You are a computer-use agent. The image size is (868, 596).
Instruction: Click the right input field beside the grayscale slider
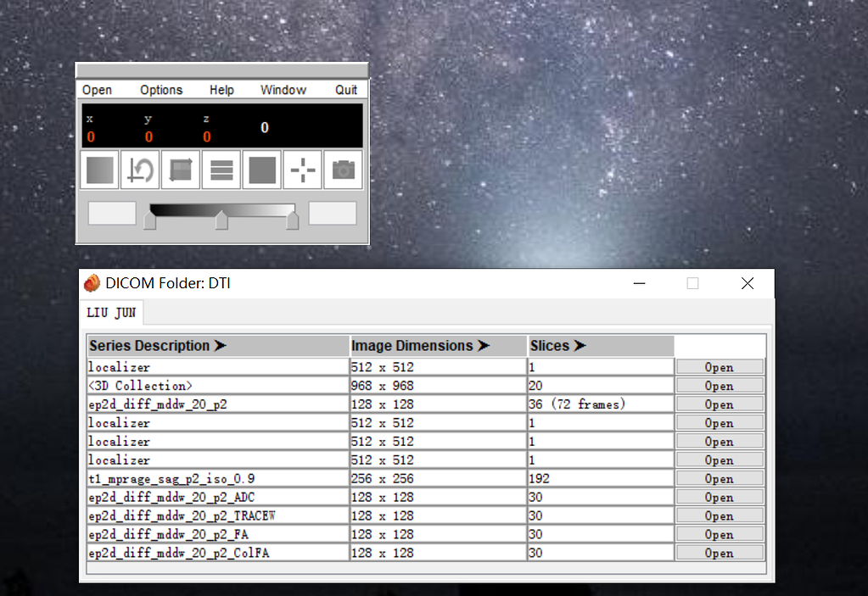coord(333,214)
